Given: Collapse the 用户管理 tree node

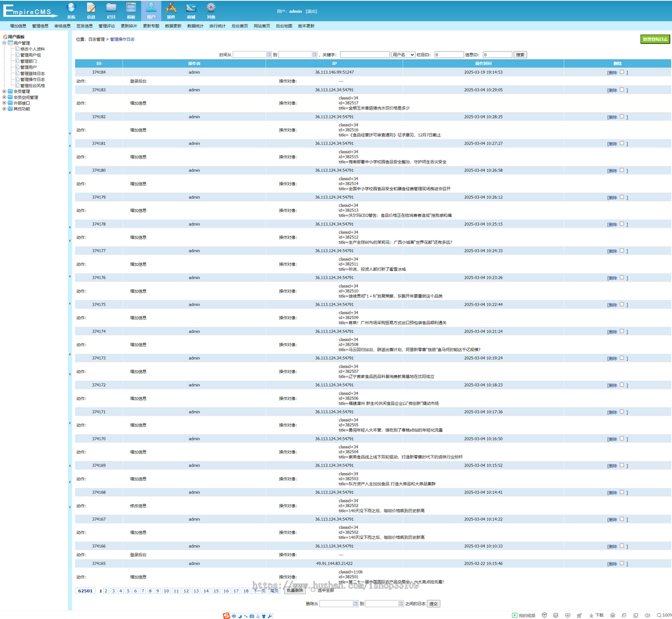Looking at the screenshot, I should [4, 43].
